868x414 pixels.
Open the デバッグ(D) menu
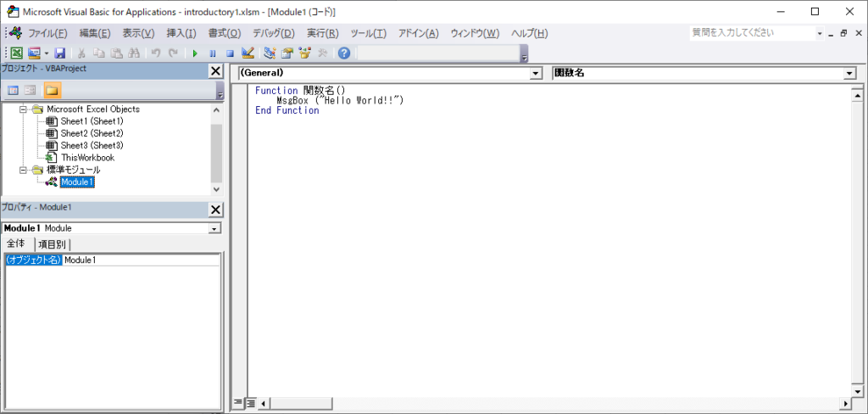tap(273, 33)
